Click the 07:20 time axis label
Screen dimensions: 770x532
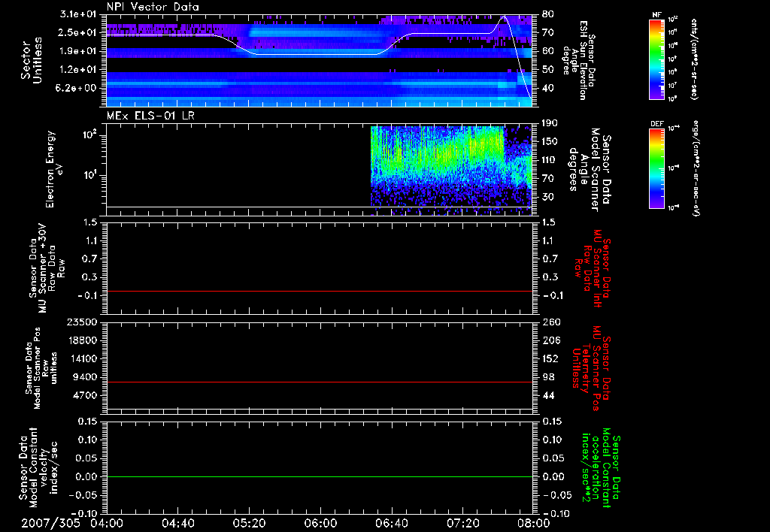pyautogui.click(x=462, y=522)
